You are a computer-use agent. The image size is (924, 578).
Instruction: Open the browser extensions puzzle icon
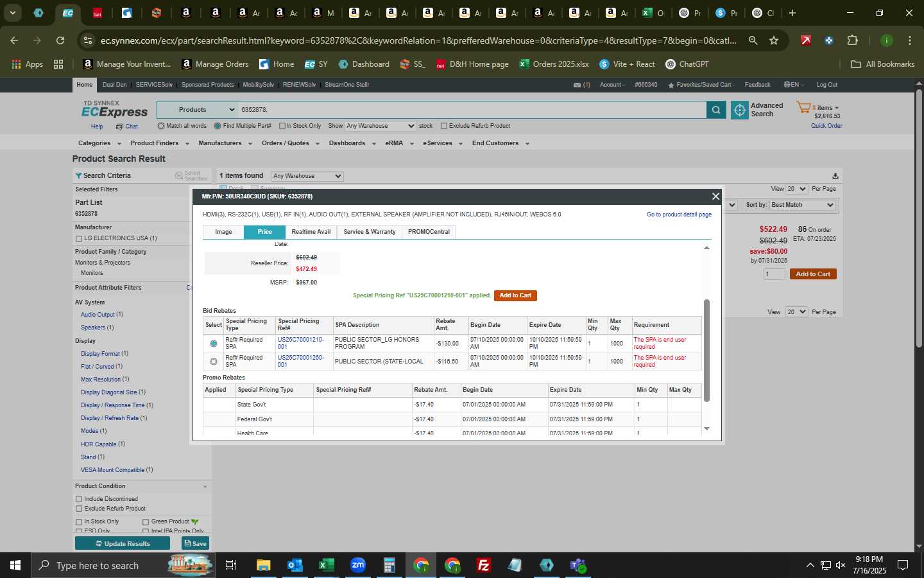click(852, 40)
